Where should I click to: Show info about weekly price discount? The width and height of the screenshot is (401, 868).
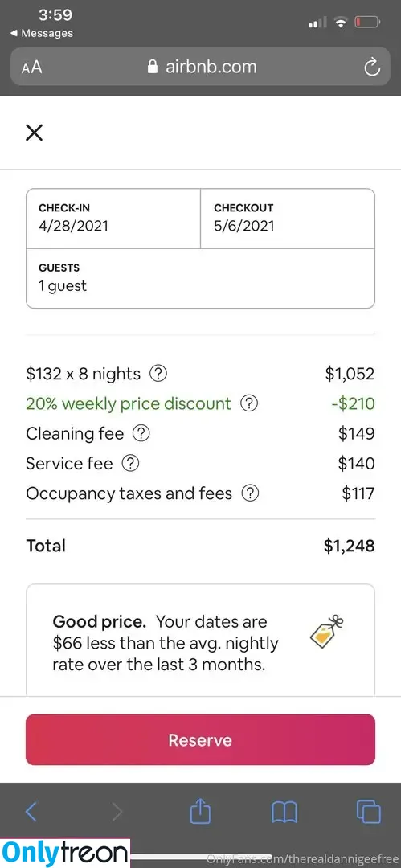click(x=248, y=403)
